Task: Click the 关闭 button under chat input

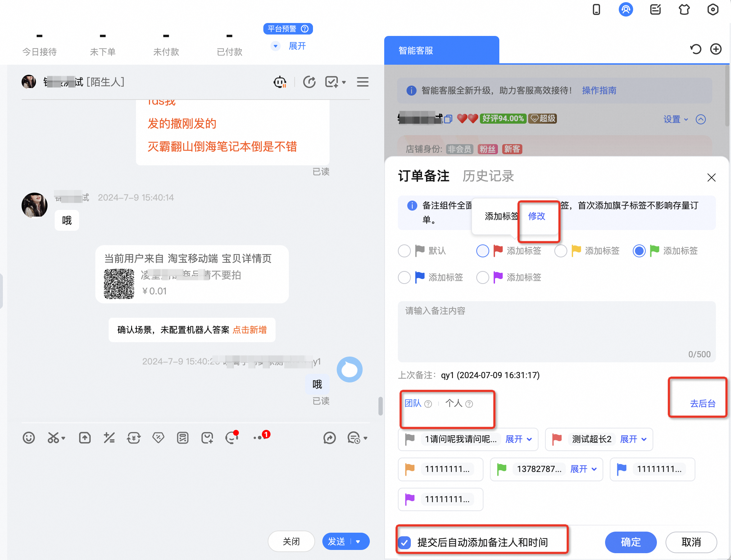Action: click(291, 542)
